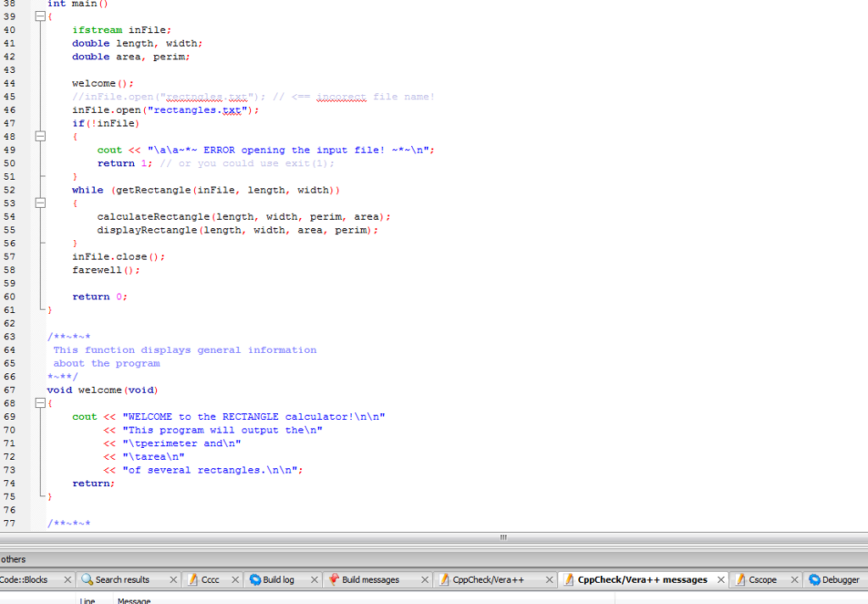
Task: Close the Cccc tab
Action: click(236, 579)
